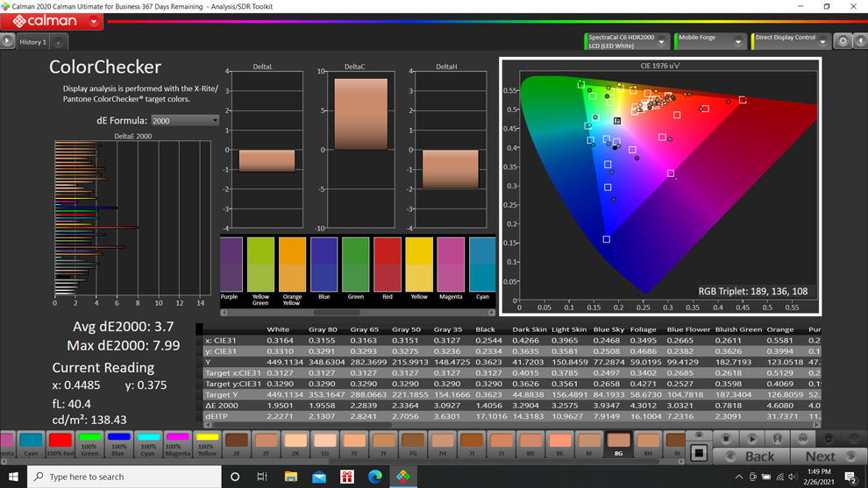Click the left arrow of result swatches scrollbar
868x488 pixels.
pyautogui.click(x=224, y=313)
